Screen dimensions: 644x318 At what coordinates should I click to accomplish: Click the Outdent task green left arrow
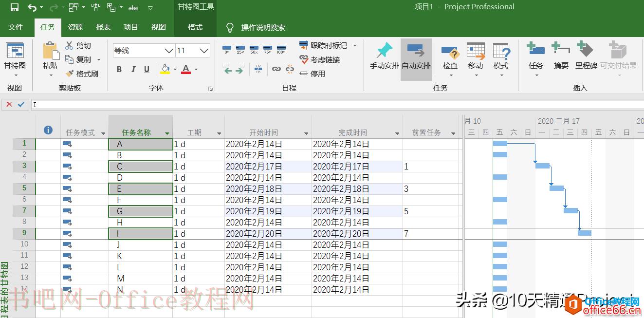[227, 69]
